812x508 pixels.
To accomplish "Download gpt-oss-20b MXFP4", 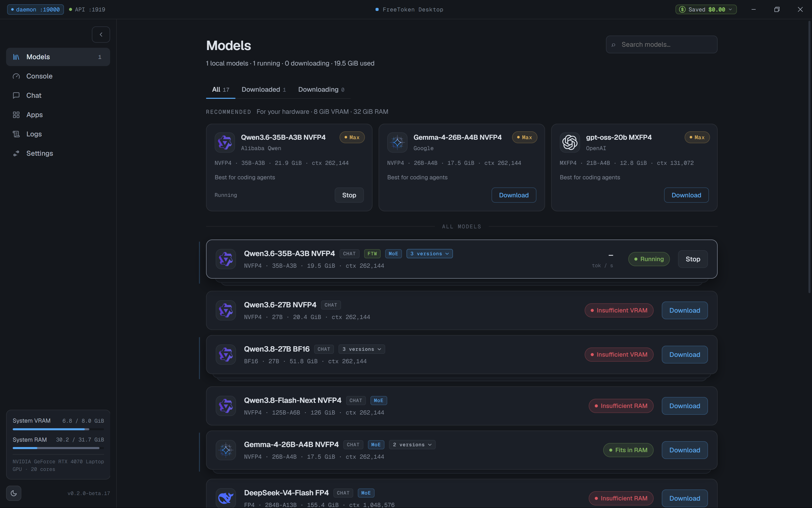I will tap(686, 195).
